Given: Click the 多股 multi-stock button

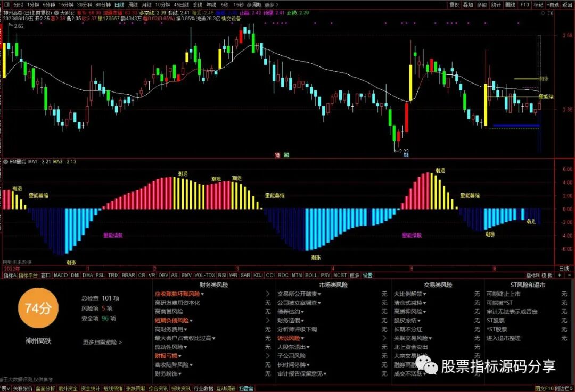Looking at the screenshot, I should coord(482,5).
